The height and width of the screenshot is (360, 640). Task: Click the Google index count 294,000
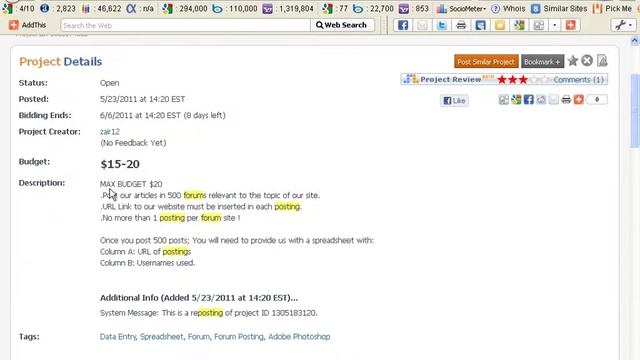(x=185, y=9)
